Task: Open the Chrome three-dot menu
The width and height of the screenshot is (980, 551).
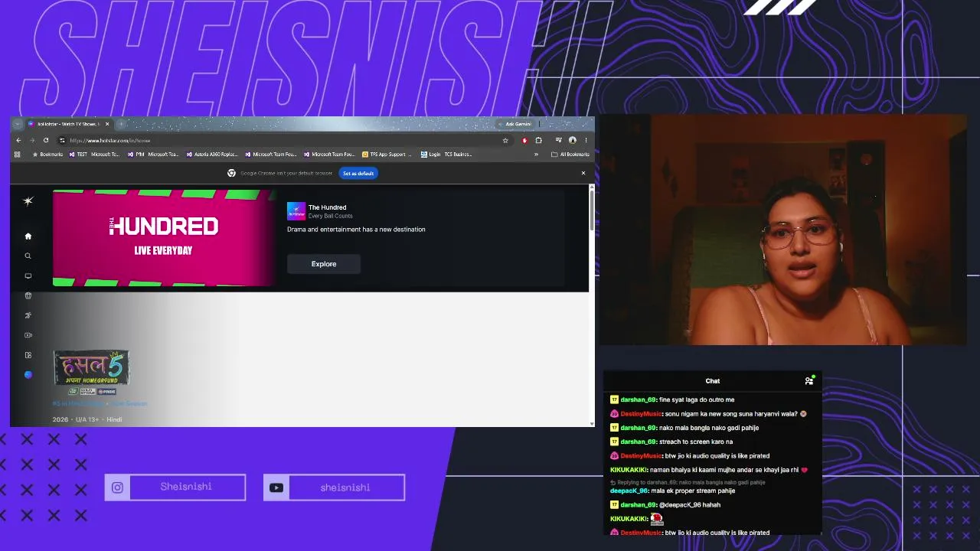Action: click(586, 141)
